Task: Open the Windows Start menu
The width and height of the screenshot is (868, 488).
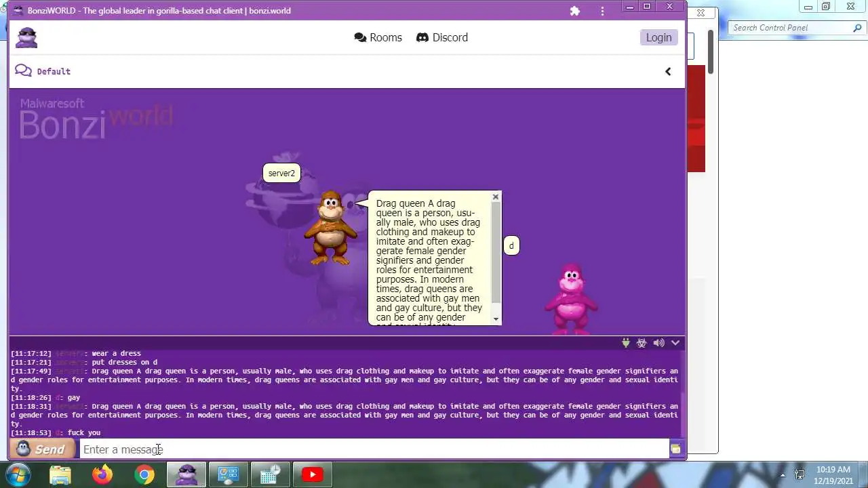Action: tap(18, 474)
